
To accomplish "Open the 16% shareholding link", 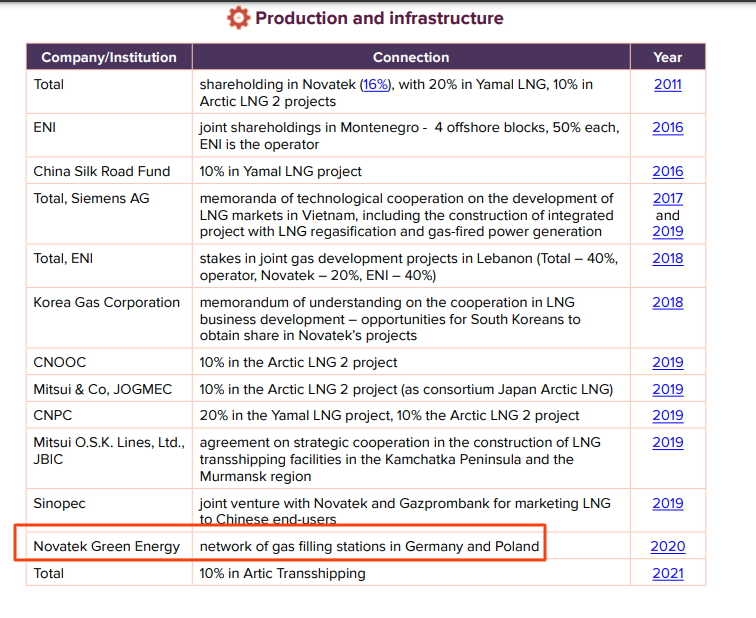I will tap(376, 84).
